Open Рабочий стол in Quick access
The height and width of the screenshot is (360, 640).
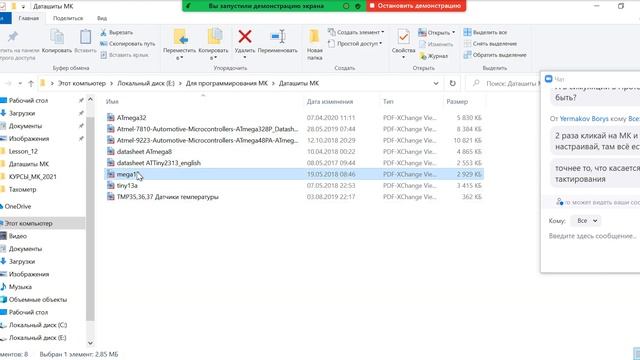(x=28, y=100)
